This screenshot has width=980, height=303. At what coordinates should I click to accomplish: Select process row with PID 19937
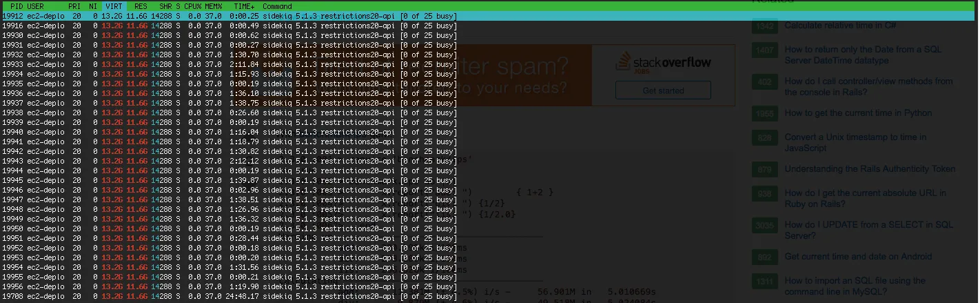pyautogui.click(x=229, y=103)
